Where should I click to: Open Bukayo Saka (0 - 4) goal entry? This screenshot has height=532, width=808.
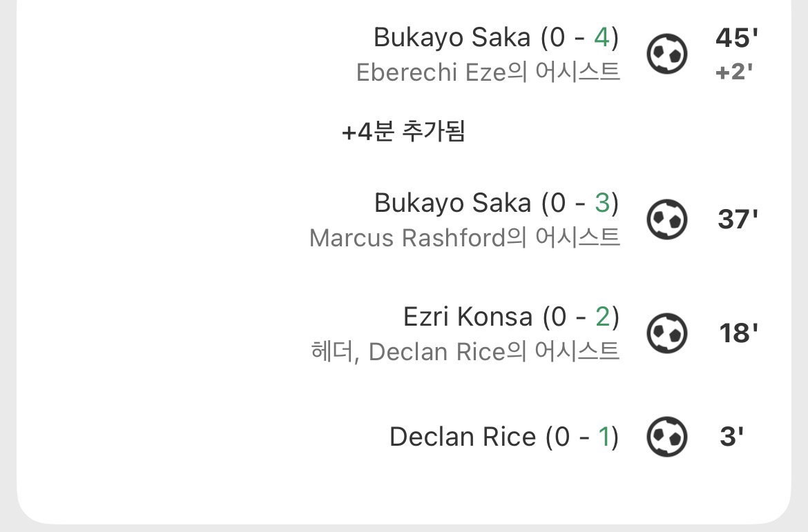497,37
